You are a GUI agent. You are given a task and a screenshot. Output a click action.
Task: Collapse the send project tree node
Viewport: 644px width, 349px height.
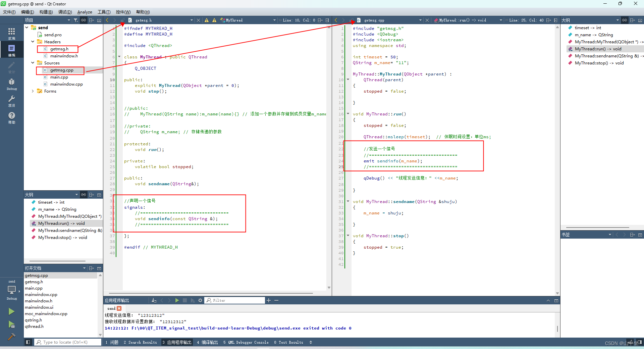[26, 28]
